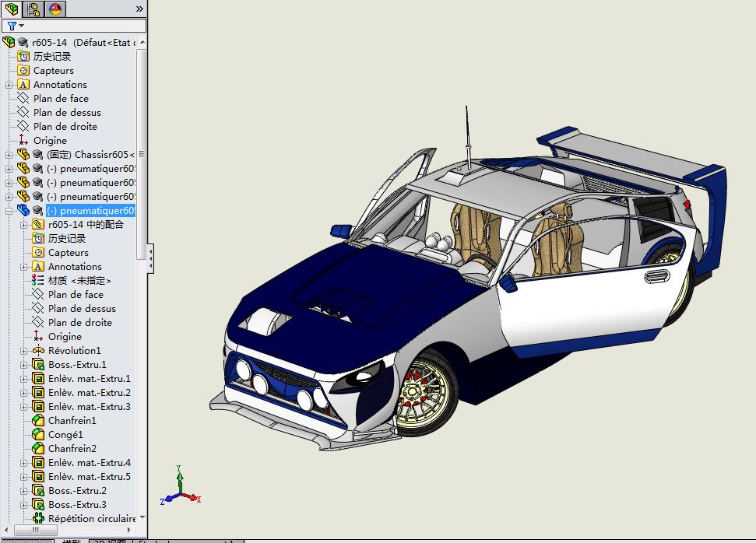Image resolution: width=756 pixels, height=543 pixels.
Task: Click the double-chevron to show more panel tabs
Action: pyautogui.click(x=139, y=9)
